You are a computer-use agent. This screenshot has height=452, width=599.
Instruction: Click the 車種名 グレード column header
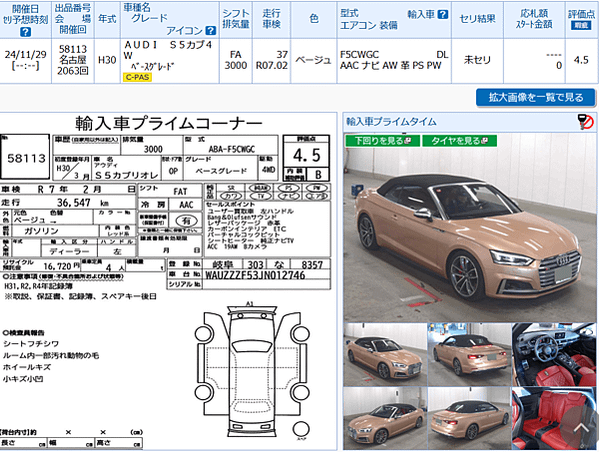pyautogui.click(x=170, y=19)
